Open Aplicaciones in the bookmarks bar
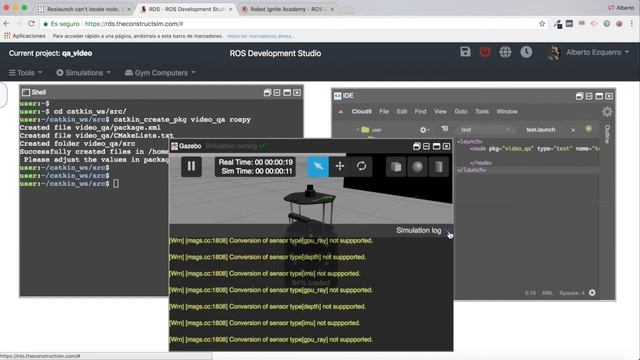The image size is (640, 360). click(25, 36)
